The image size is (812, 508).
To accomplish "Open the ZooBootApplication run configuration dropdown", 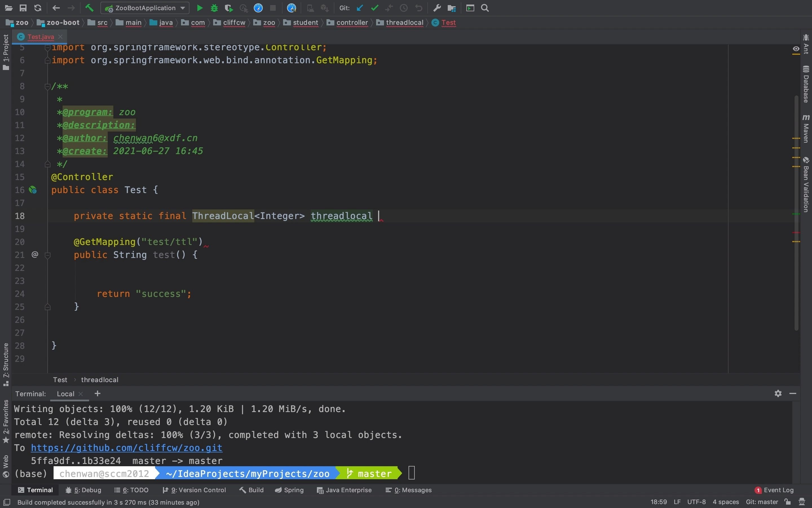I will [x=145, y=8].
